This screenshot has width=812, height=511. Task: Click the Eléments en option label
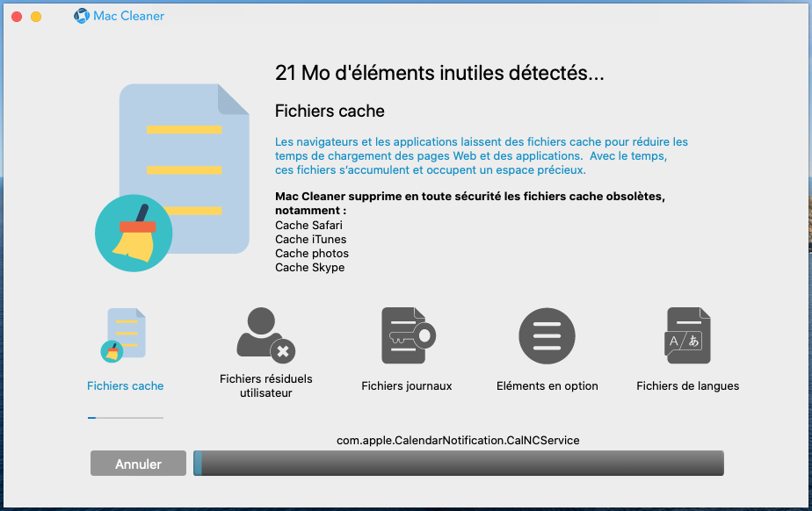pyautogui.click(x=547, y=385)
